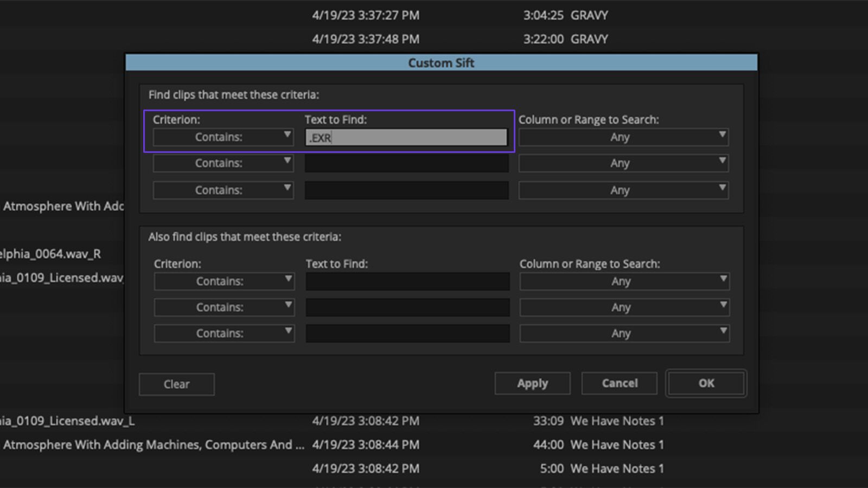
Task: Confirm the sift with OK
Action: (705, 383)
